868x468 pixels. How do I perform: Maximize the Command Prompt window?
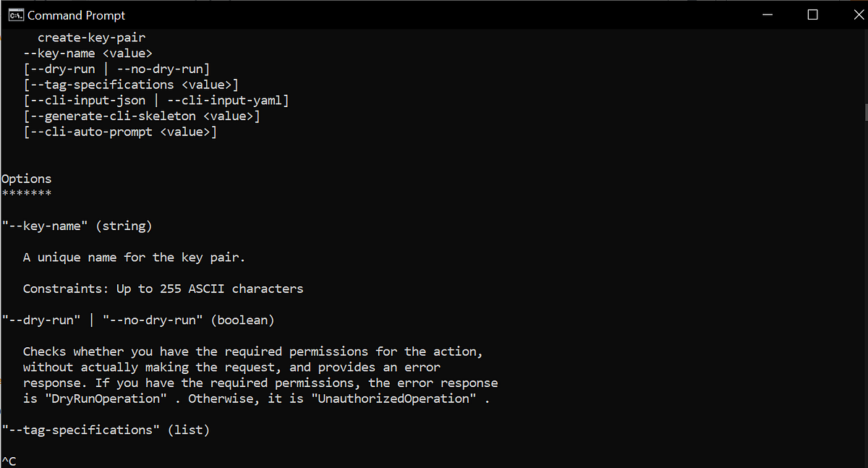tap(812, 14)
